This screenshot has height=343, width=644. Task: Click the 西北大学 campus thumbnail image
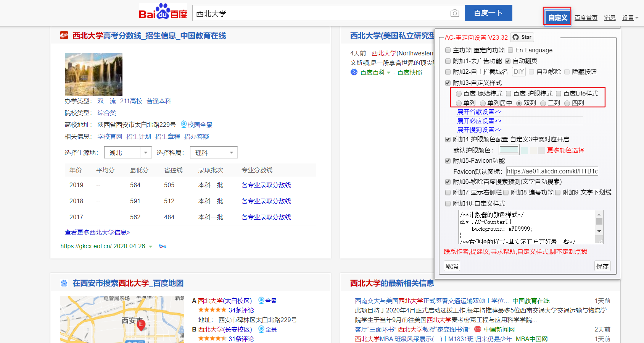(93, 74)
